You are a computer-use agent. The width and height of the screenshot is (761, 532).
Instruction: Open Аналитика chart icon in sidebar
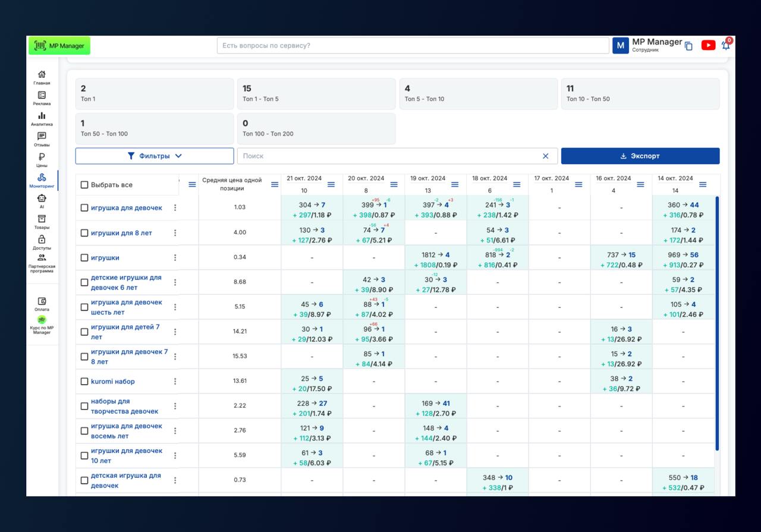pos(42,119)
